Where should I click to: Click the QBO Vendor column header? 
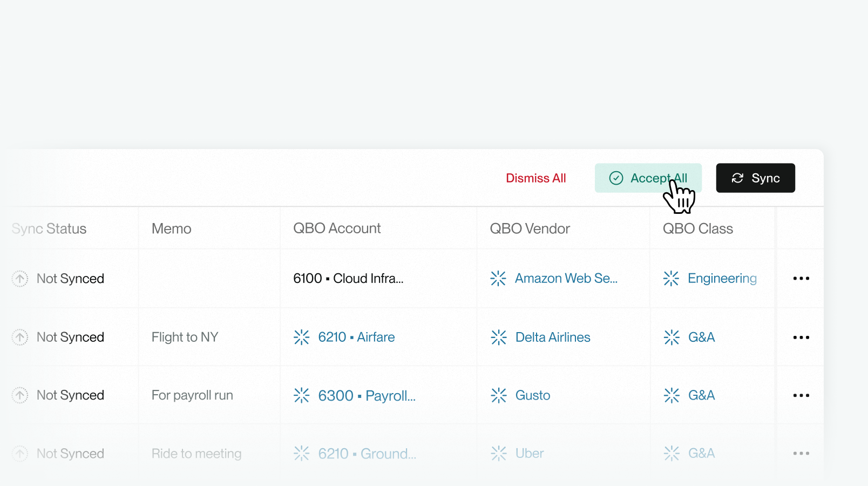(x=530, y=228)
